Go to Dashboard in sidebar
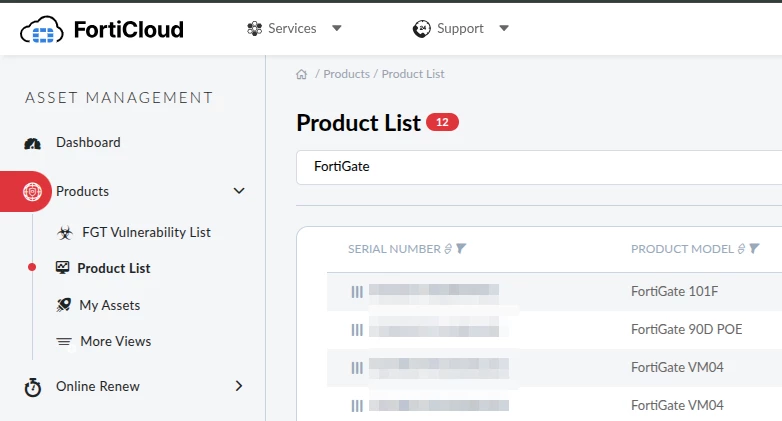Viewport: 782px width, 421px height. (x=88, y=143)
